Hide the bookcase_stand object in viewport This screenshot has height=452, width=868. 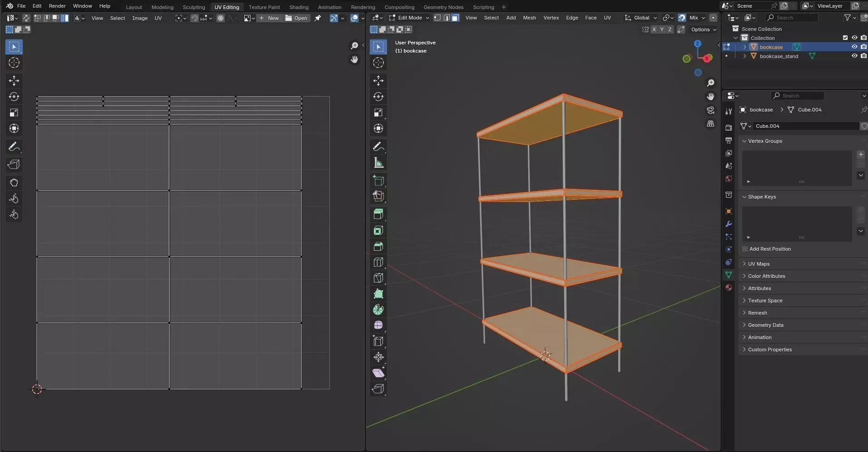[x=854, y=56]
